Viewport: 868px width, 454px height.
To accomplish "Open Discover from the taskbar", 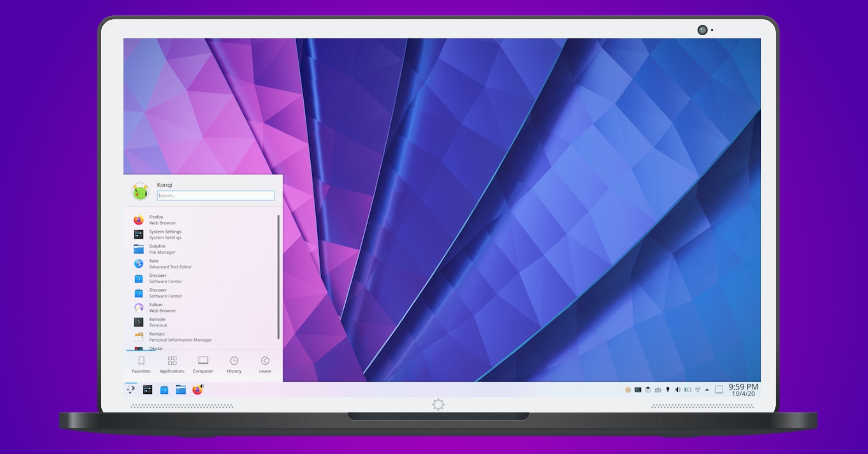I will point(164,389).
